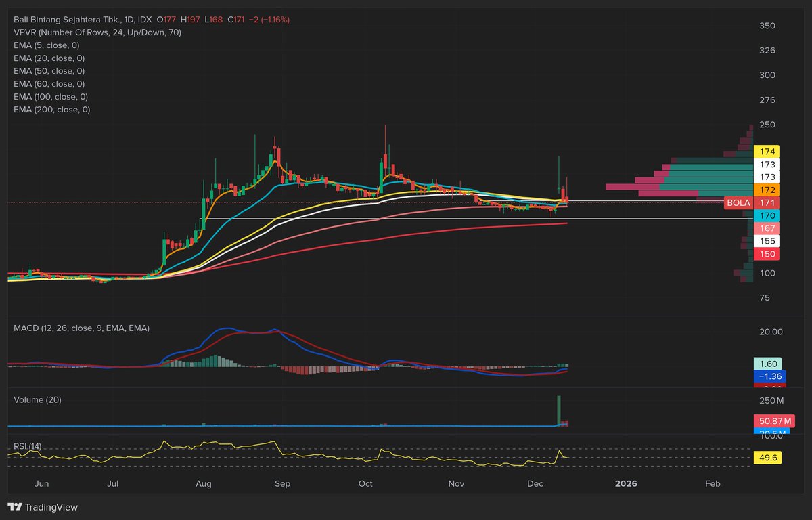The height and width of the screenshot is (520, 812).
Task: Click the Feb label on time axis
Action: click(712, 484)
